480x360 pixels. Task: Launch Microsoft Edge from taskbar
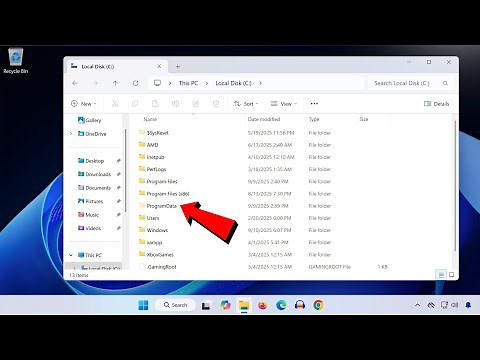tap(281, 305)
